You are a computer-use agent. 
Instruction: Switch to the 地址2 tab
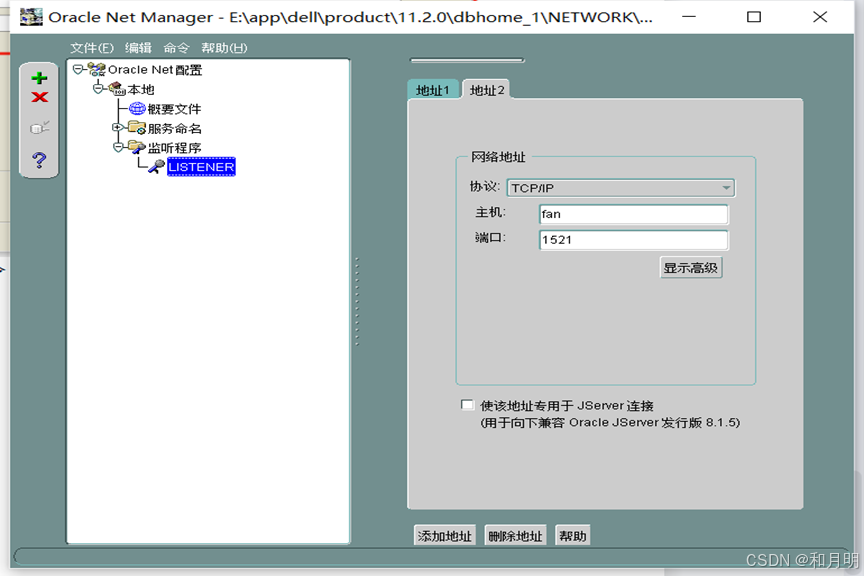pyautogui.click(x=487, y=90)
